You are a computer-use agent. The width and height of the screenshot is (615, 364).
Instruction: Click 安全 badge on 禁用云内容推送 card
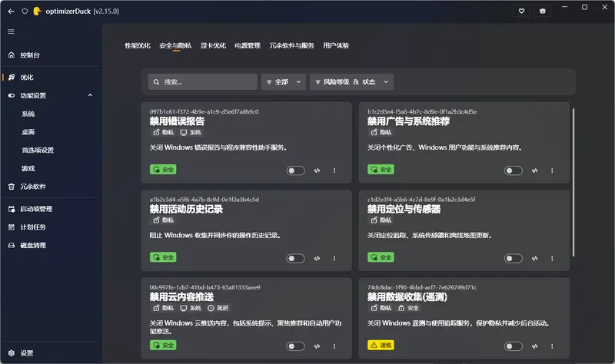(x=163, y=345)
